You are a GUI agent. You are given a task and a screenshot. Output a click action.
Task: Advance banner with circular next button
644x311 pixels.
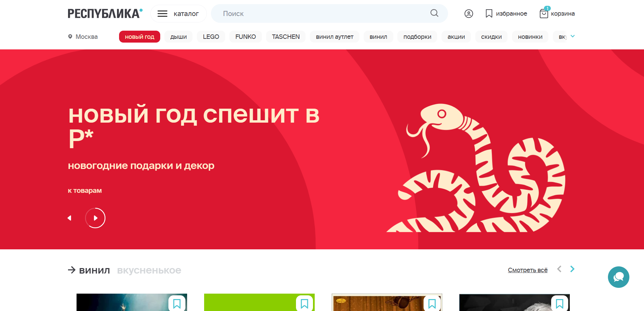(95, 218)
